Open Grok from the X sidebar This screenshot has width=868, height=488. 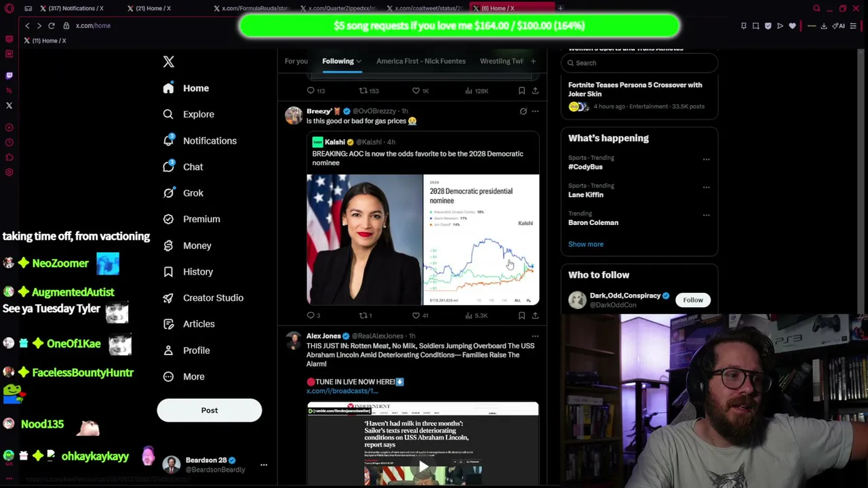pos(183,193)
